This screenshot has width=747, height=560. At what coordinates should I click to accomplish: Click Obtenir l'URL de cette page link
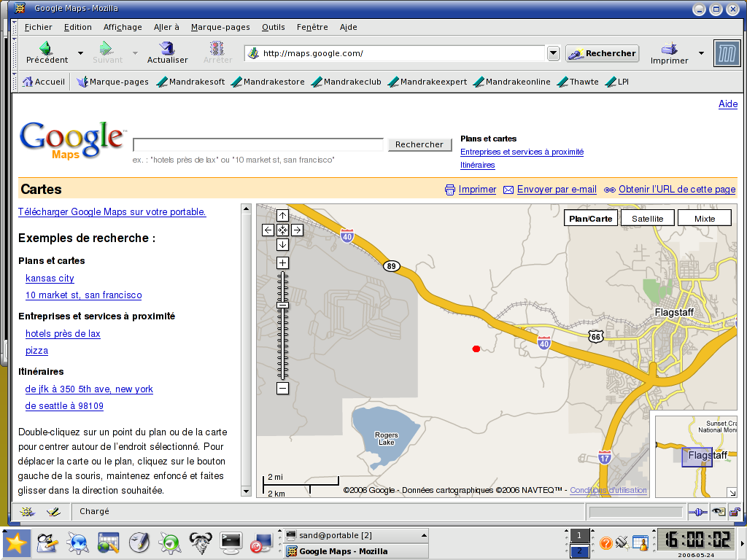point(677,190)
